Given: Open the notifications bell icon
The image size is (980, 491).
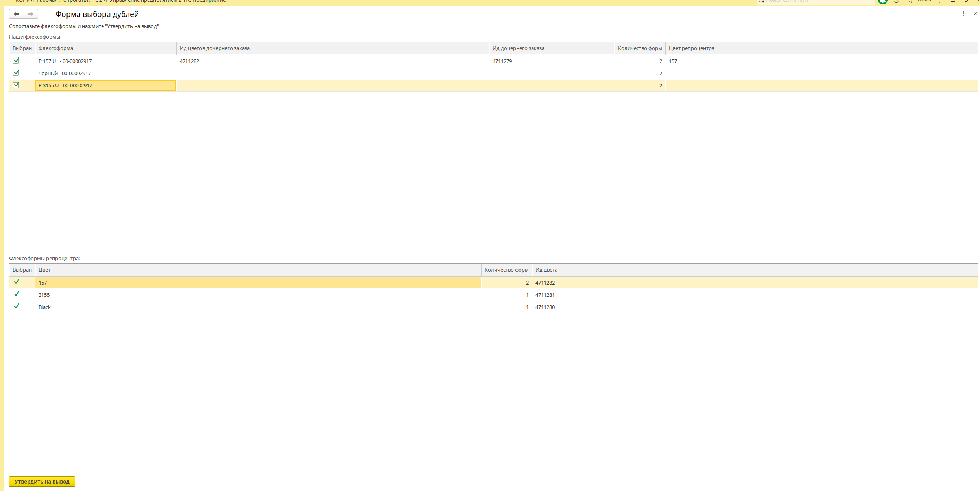Looking at the screenshot, I should pos(883,1).
